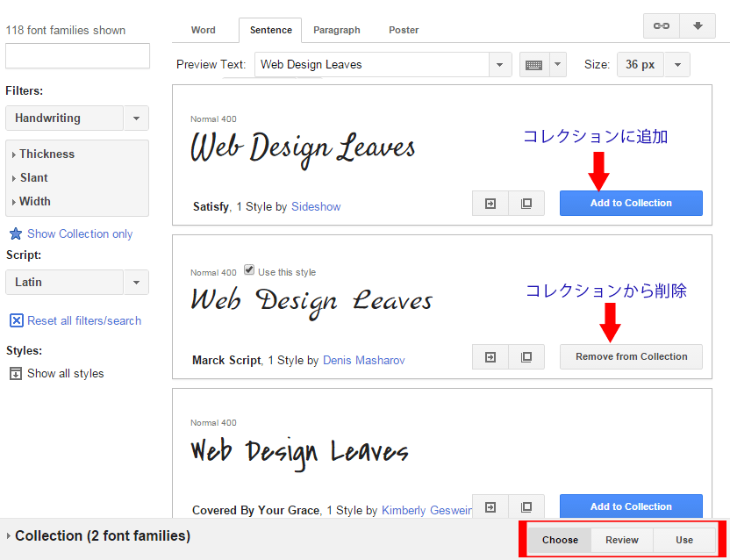Click quick-use arrow icon for Marck Script
Screen dimensions: 730x560
(x=490, y=357)
